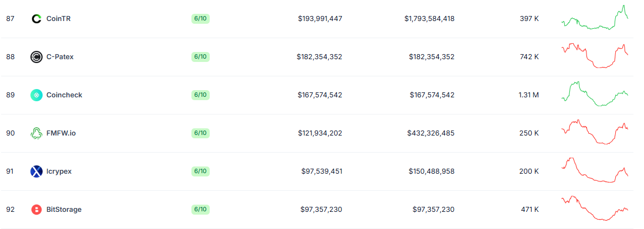Click the BitStorage red logo icon
This screenshot has width=644, height=229.
37,209
